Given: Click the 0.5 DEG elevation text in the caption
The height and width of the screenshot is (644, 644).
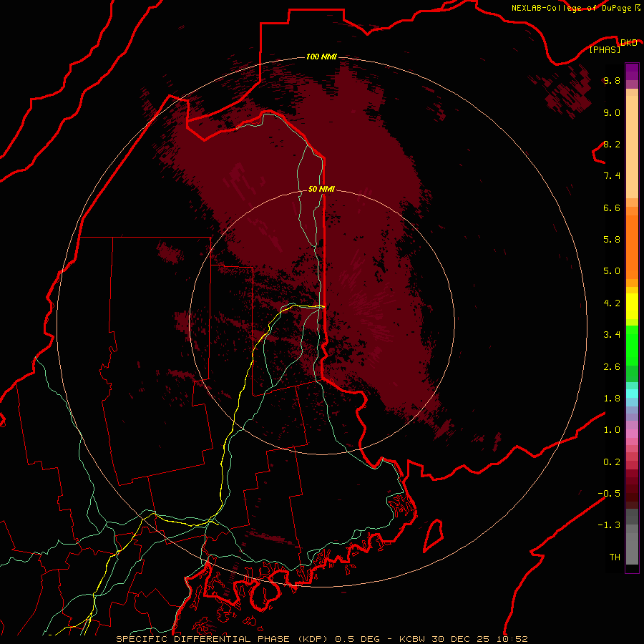Looking at the screenshot, I should [x=356, y=639].
